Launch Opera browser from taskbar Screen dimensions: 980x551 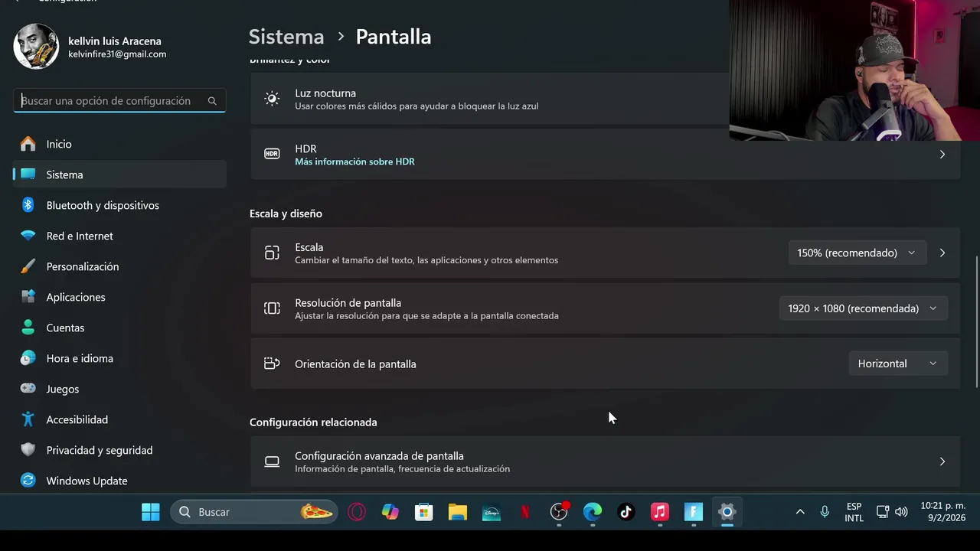357,512
